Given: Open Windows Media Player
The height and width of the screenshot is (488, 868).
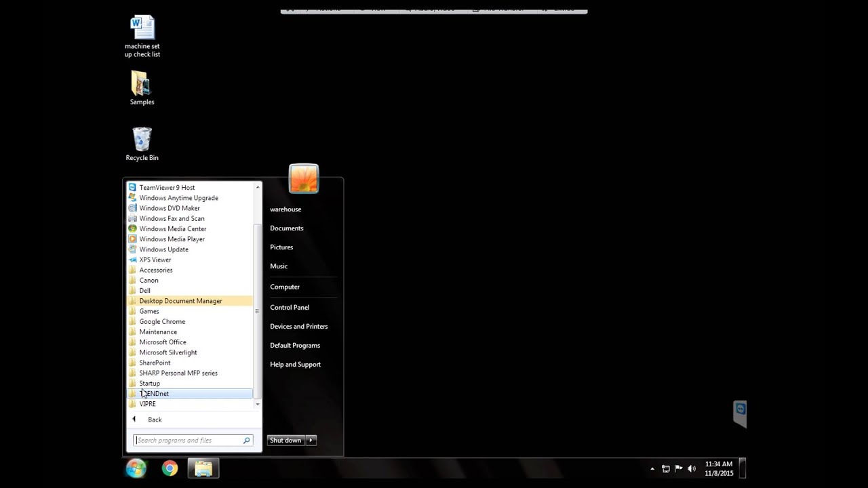Looking at the screenshot, I should [190, 239].
